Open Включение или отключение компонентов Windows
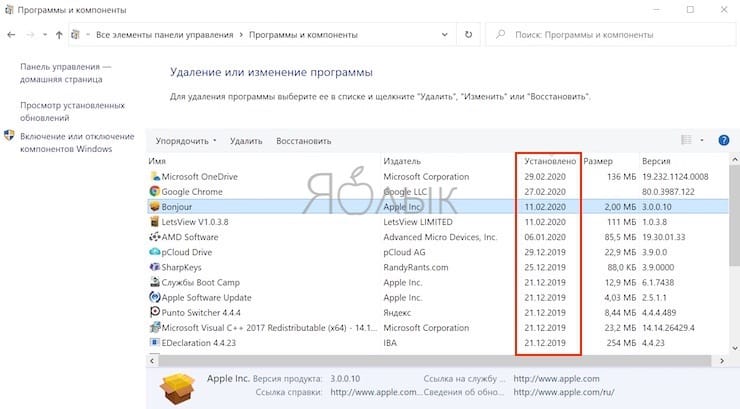The image size is (740, 409). [x=77, y=142]
